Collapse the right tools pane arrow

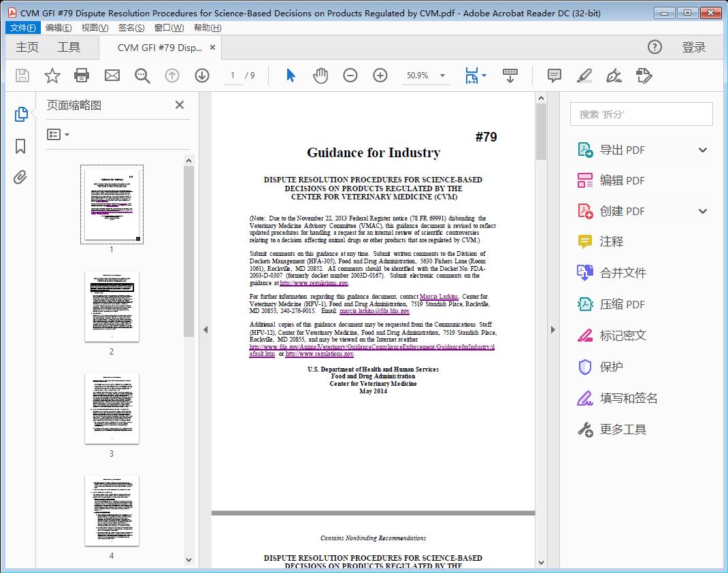click(552, 330)
